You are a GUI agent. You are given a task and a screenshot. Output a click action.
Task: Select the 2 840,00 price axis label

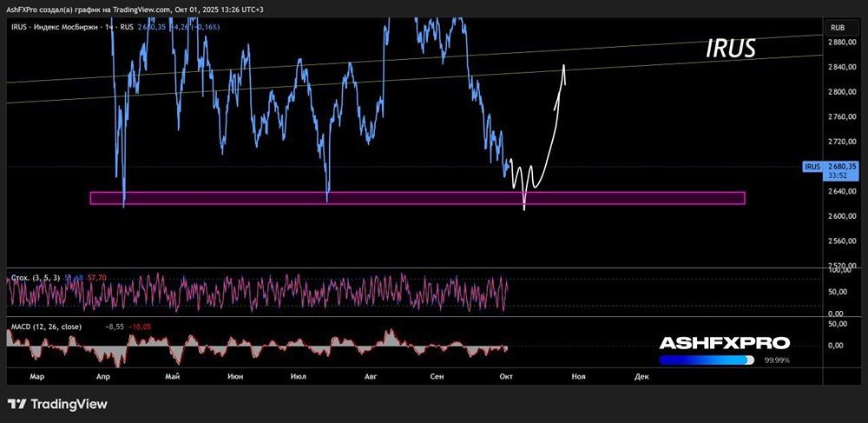click(841, 67)
